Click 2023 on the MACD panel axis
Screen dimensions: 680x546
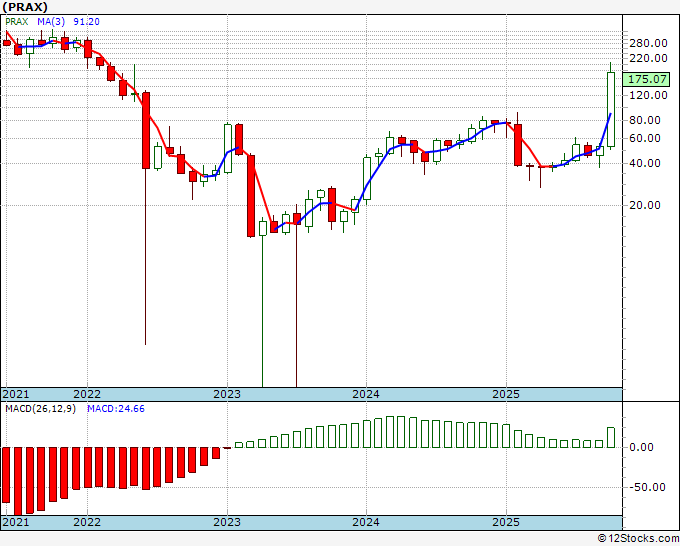click(x=227, y=522)
